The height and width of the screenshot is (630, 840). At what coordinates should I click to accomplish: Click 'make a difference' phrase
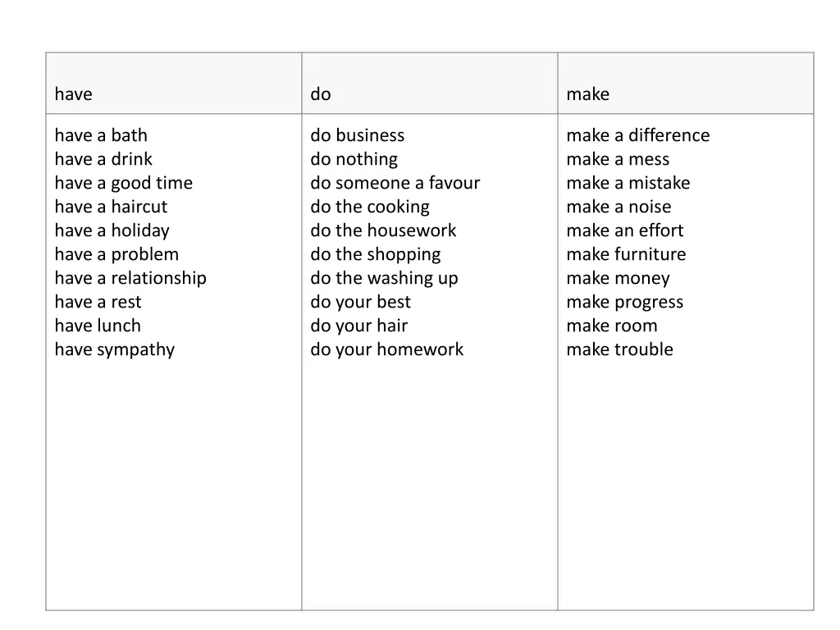click(x=638, y=135)
